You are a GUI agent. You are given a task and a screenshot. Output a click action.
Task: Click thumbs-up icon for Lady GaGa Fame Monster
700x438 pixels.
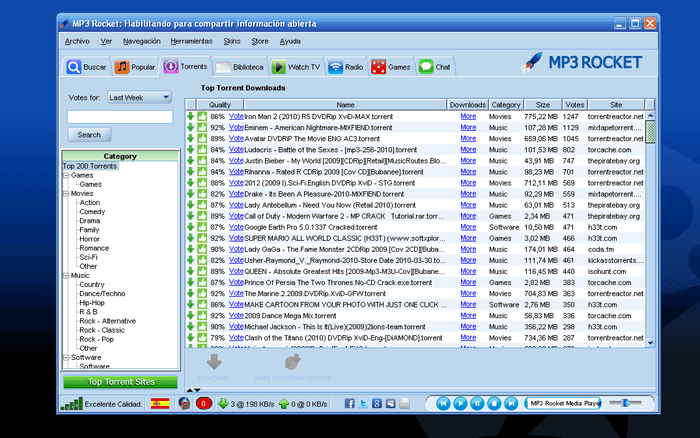[x=202, y=250]
